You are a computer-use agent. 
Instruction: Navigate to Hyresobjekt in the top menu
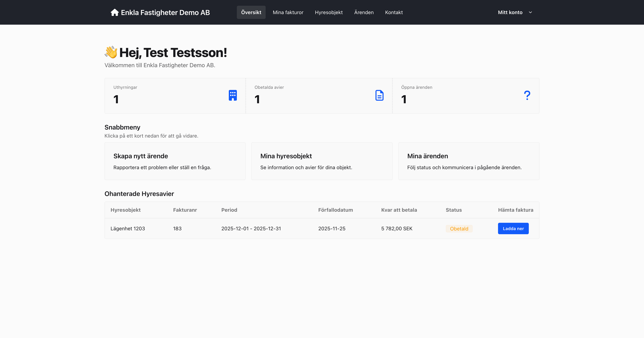click(x=328, y=13)
